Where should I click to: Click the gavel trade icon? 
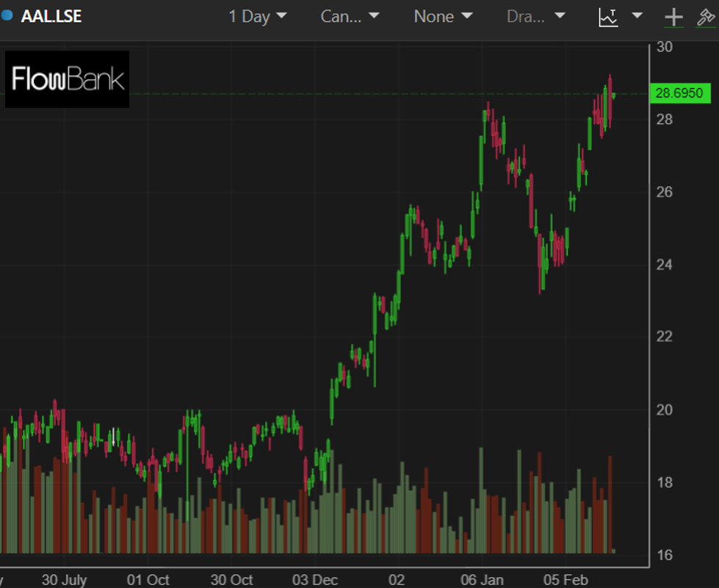(x=707, y=18)
